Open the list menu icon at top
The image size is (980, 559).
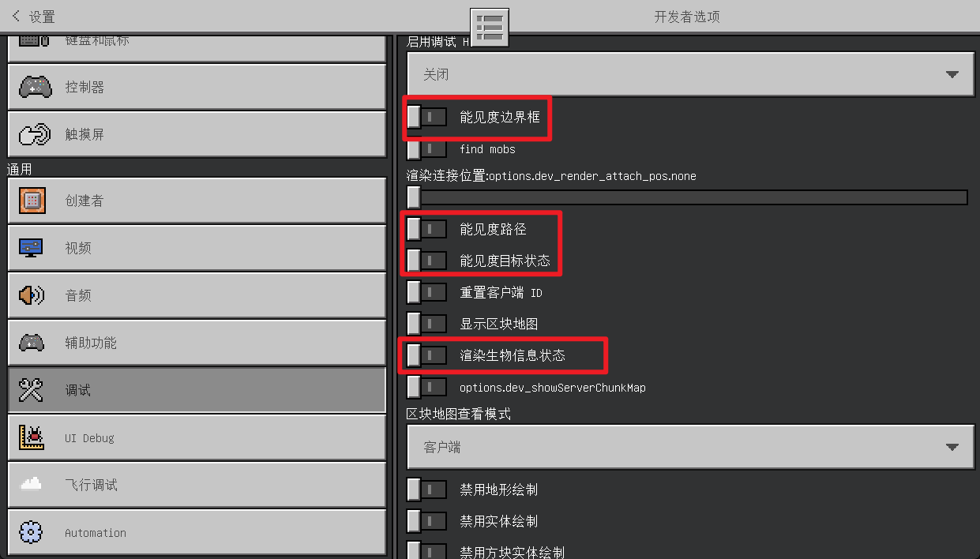490,28
